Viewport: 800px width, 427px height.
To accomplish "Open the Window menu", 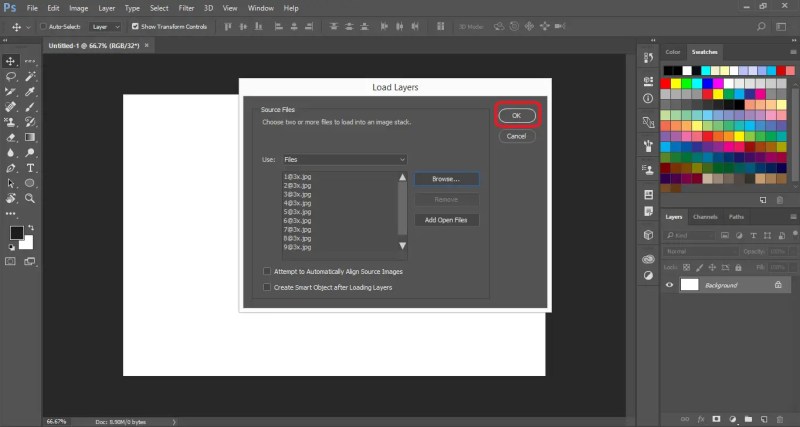I will (x=260, y=8).
